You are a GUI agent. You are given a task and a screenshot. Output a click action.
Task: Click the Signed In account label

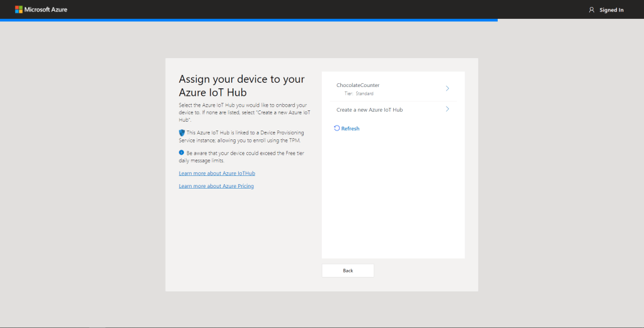point(611,9)
